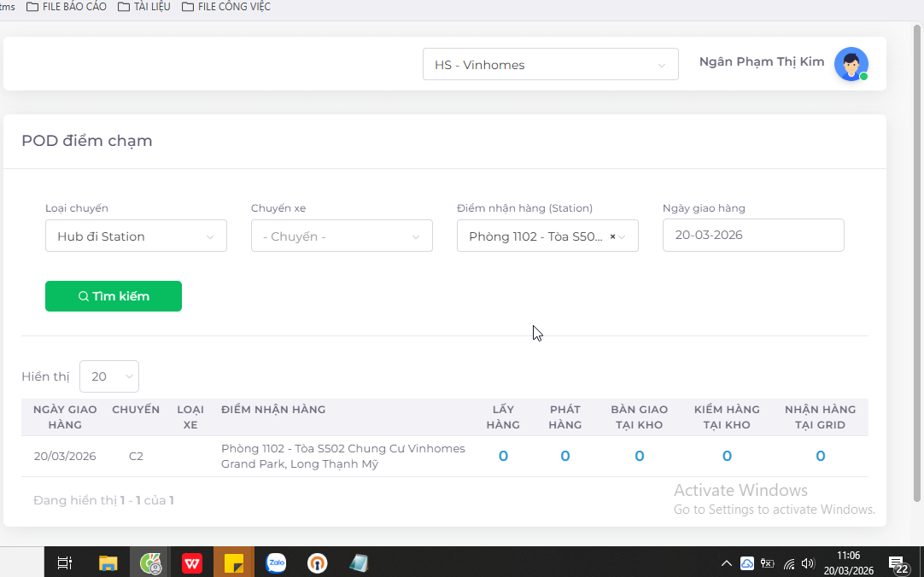Viewport: 924px width, 577px height.
Task: Click the battery status tray icon
Action: (767, 563)
